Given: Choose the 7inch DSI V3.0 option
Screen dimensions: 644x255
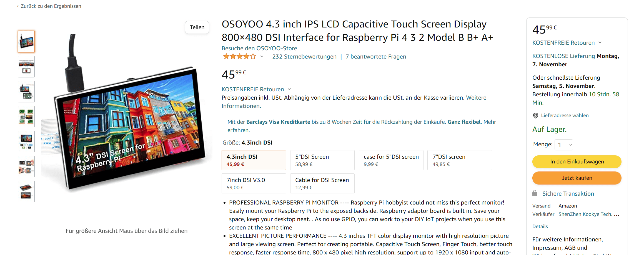Looking at the screenshot, I should (254, 183).
